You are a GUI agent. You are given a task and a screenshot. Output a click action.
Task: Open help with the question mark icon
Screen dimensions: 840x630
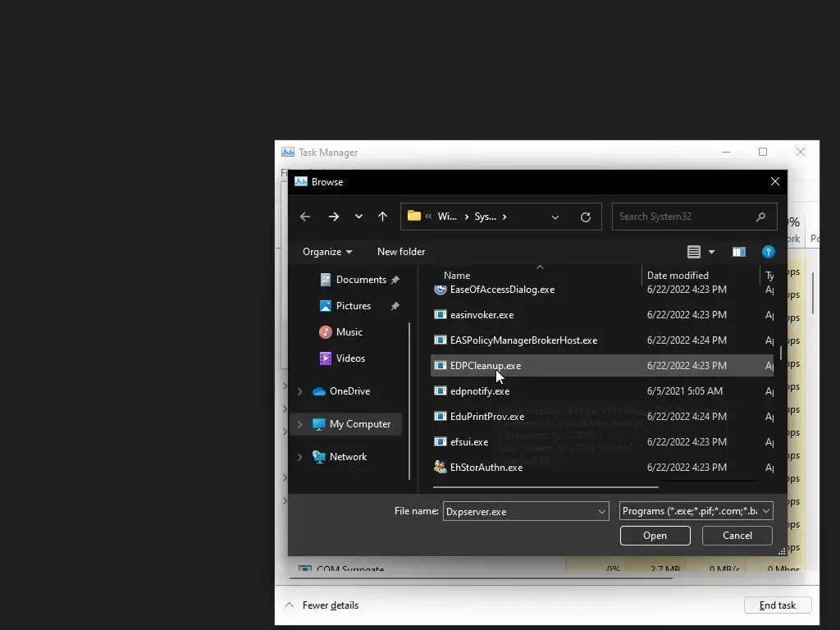[x=768, y=252]
